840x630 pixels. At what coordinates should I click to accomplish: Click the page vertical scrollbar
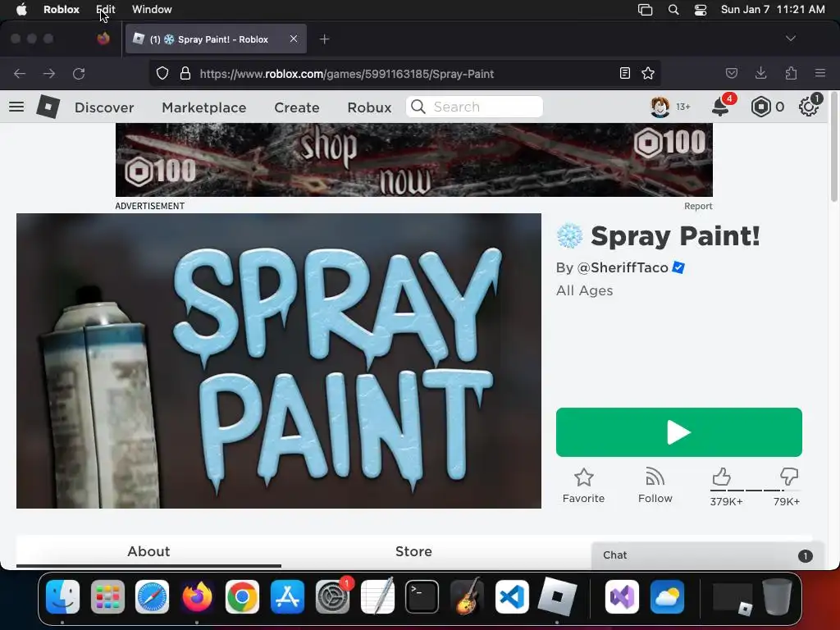(x=834, y=148)
